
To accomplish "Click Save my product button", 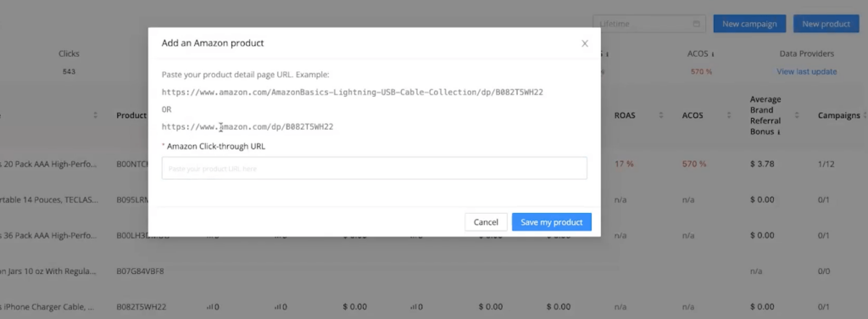I will 551,222.
